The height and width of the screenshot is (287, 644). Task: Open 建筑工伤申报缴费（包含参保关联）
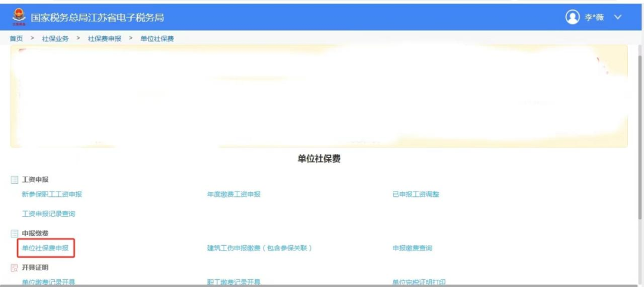pyautogui.click(x=259, y=248)
